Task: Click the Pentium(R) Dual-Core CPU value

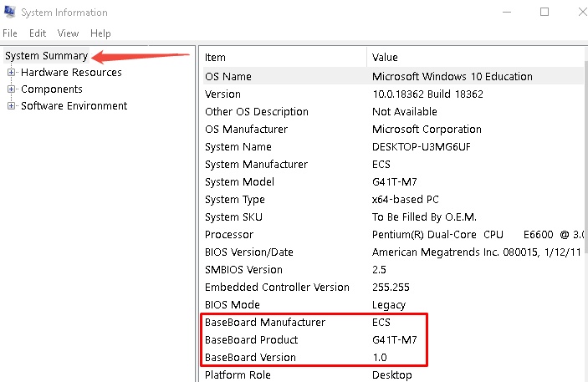Action: [x=478, y=235]
